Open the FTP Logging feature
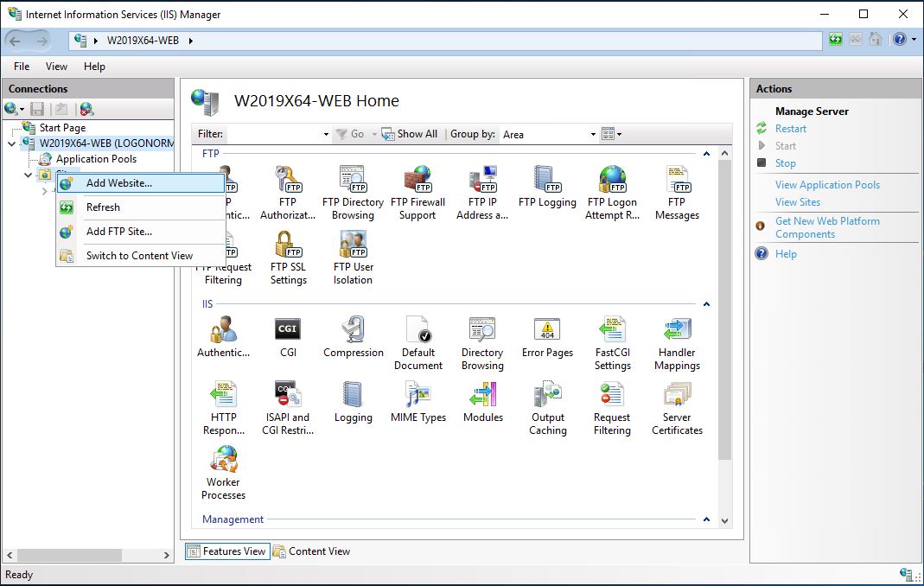This screenshot has height=586, width=924. click(x=547, y=187)
